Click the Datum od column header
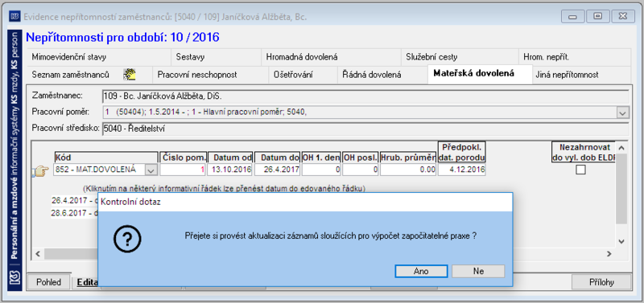Viewport: 644px width, 303px height. coord(230,158)
